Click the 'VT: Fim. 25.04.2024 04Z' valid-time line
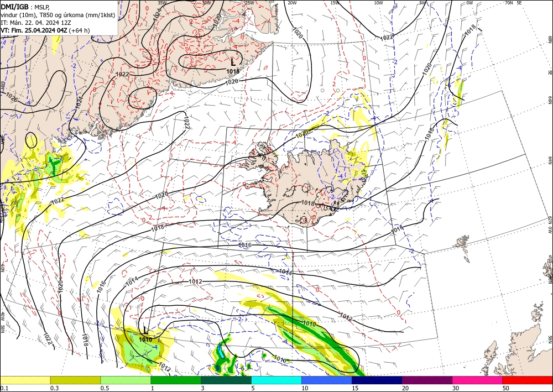553x392 pixels. pyautogui.click(x=34, y=30)
